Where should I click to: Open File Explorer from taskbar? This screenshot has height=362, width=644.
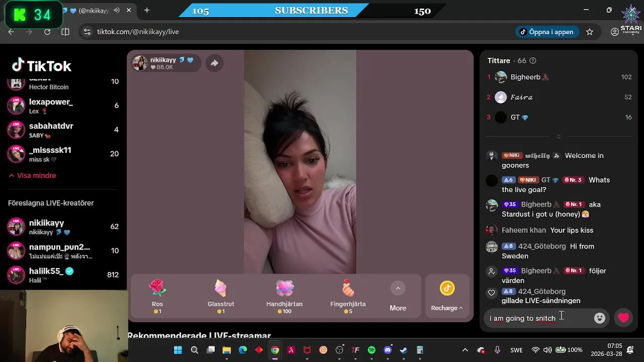coord(227,350)
